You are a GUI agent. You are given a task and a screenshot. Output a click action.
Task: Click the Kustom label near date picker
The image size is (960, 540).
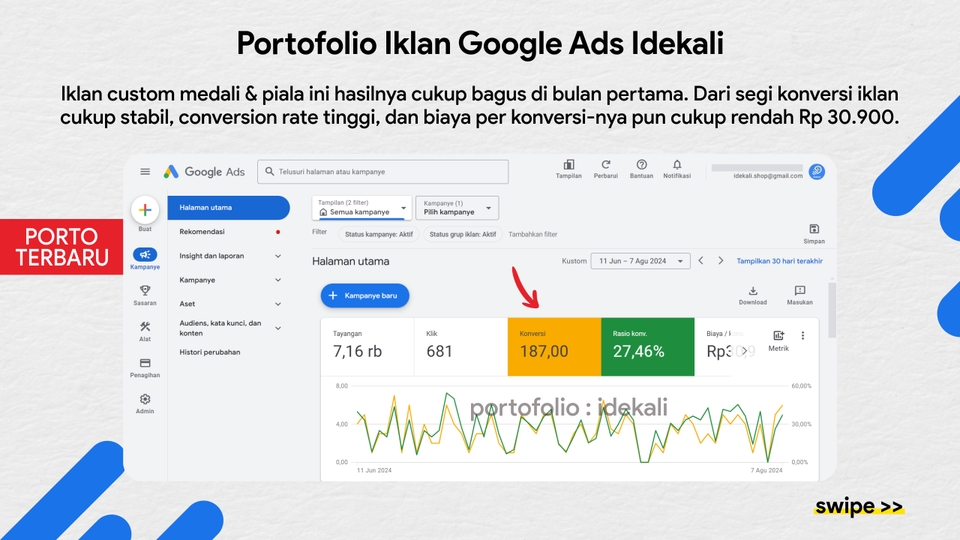[x=574, y=261]
